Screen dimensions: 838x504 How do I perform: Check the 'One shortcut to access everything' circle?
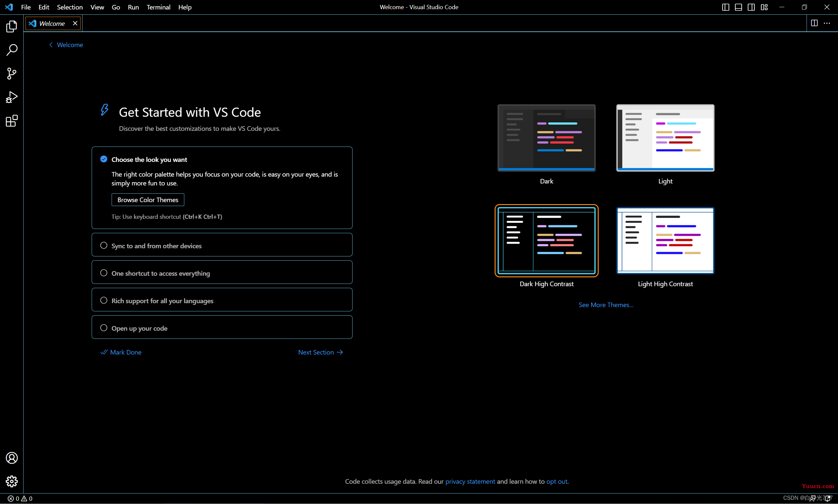(104, 273)
